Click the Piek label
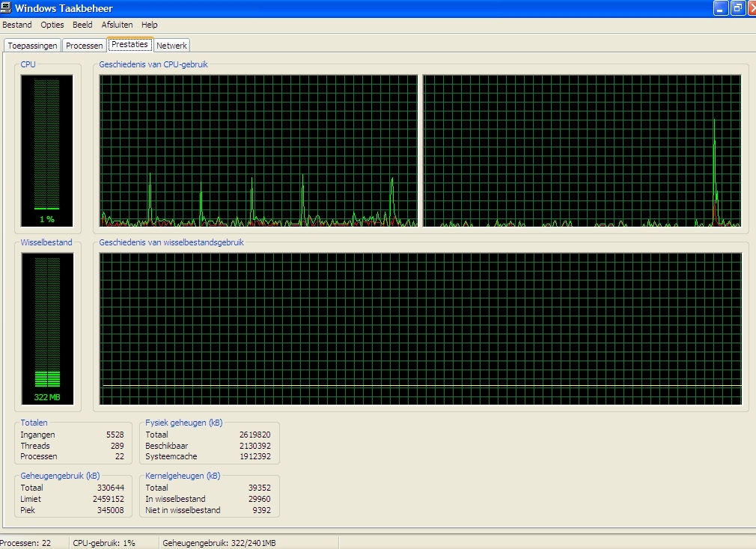The width and height of the screenshot is (756, 549). tap(28, 510)
